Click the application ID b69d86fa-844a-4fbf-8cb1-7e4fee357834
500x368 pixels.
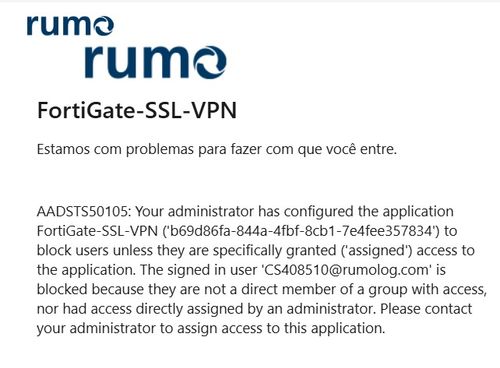(x=301, y=231)
